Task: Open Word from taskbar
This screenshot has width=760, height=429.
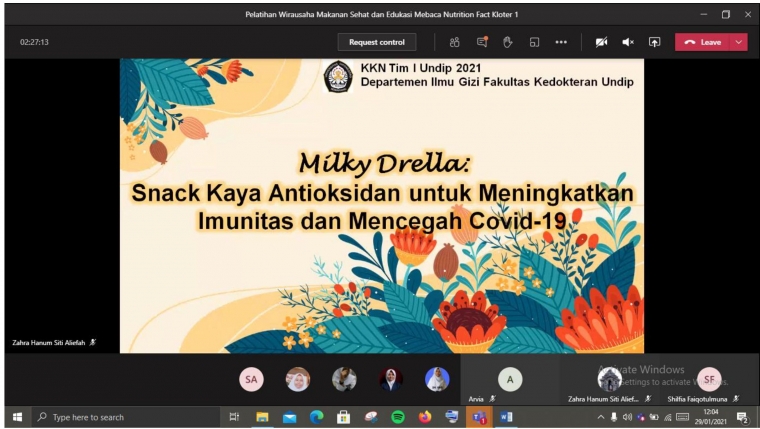Action: (x=506, y=417)
